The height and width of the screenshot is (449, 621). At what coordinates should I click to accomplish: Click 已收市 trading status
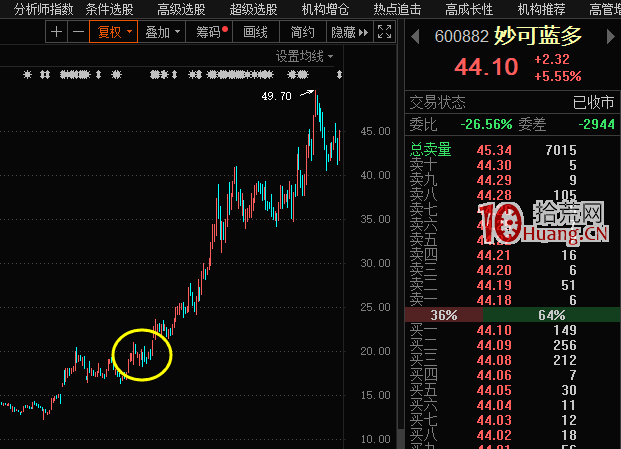(x=593, y=103)
